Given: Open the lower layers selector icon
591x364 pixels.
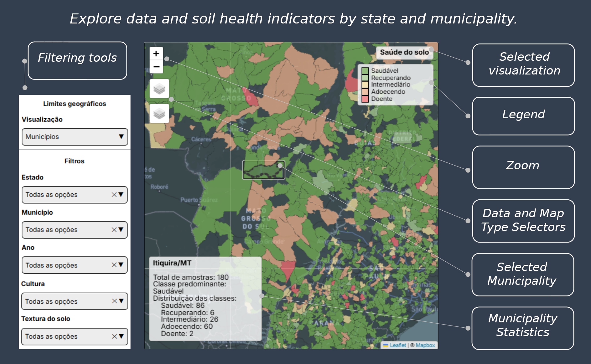Looking at the screenshot, I should (159, 113).
